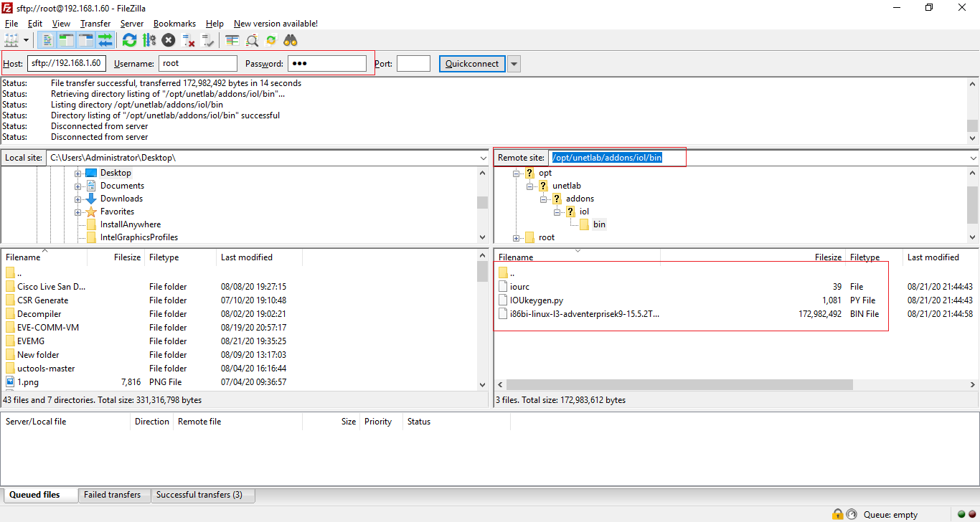Focus the Password input field
Screen dimensions: 980x522
[327, 64]
